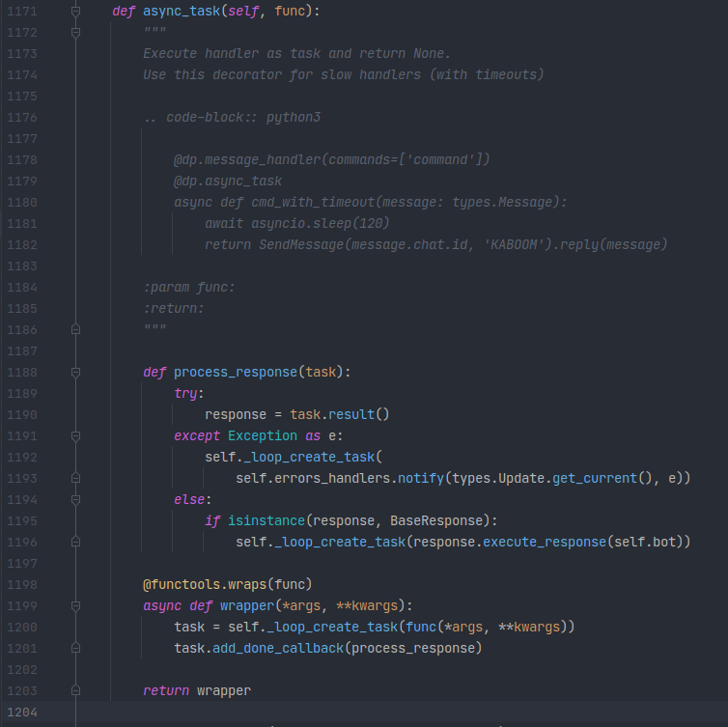
Task: Click the 'Exception' class name
Action: [x=263, y=436]
